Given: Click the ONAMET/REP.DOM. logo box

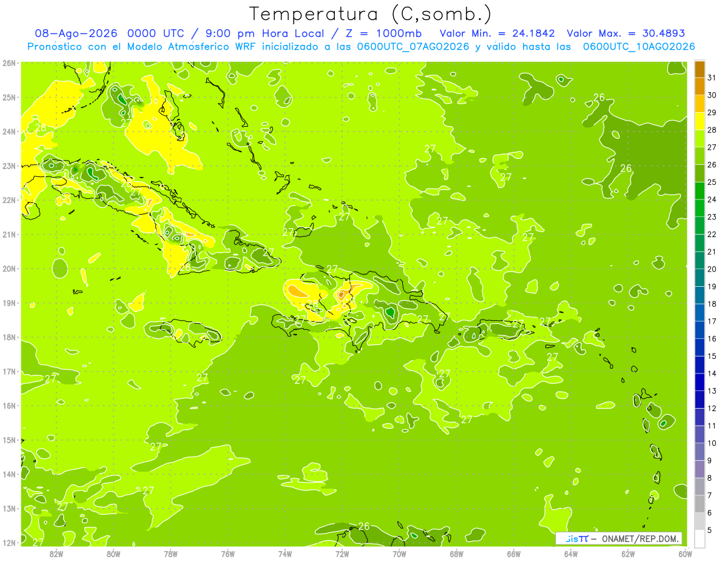Looking at the screenshot, I should (618, 538).
